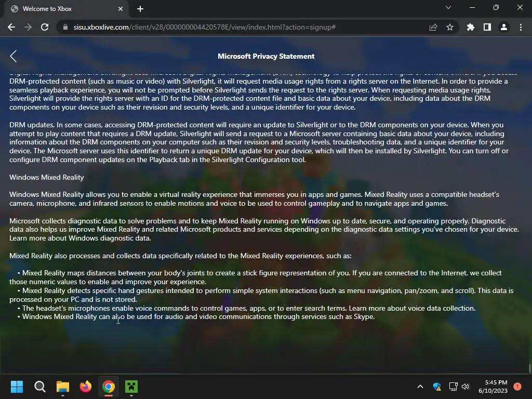Open a new browser tab
This screenshot has width=532, height=399.
pos(140,9)
